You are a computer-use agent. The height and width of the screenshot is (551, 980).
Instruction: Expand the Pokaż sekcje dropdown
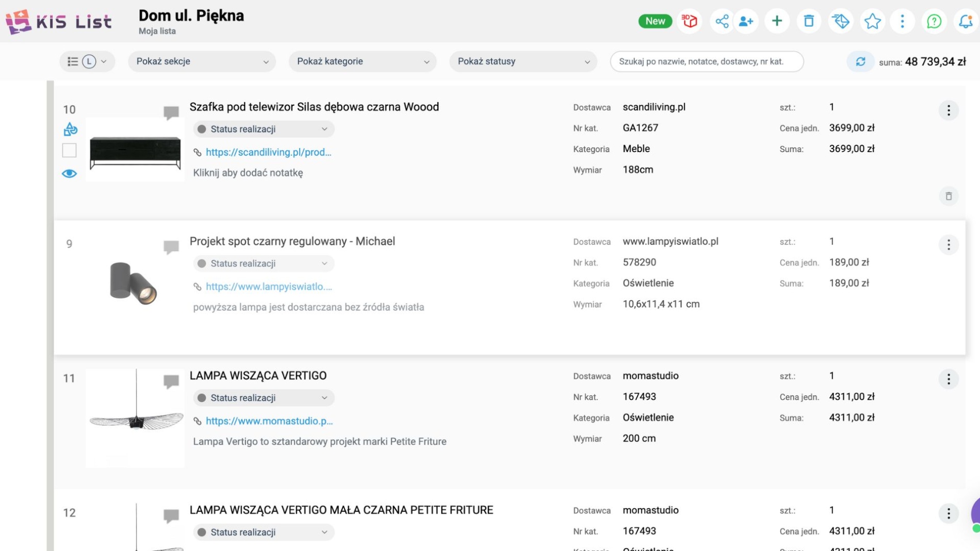click(202, 61)
